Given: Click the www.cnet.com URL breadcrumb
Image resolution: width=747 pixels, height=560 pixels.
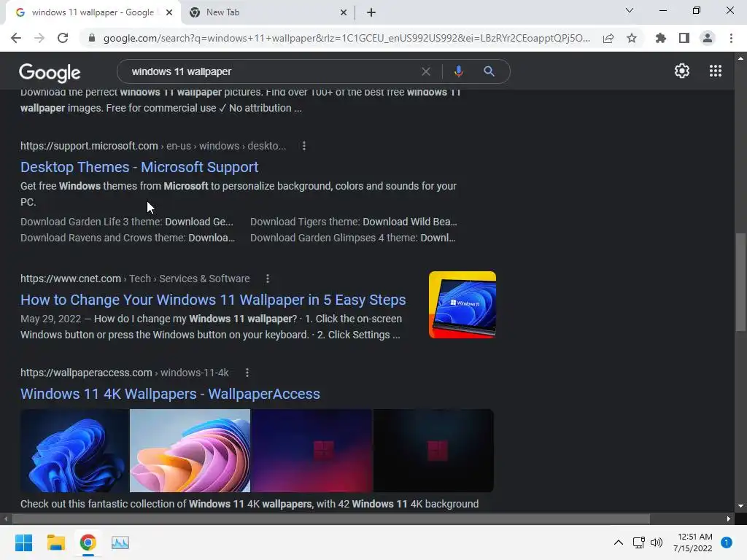Looking at the screenshot, I should click(x=135, y=279).
